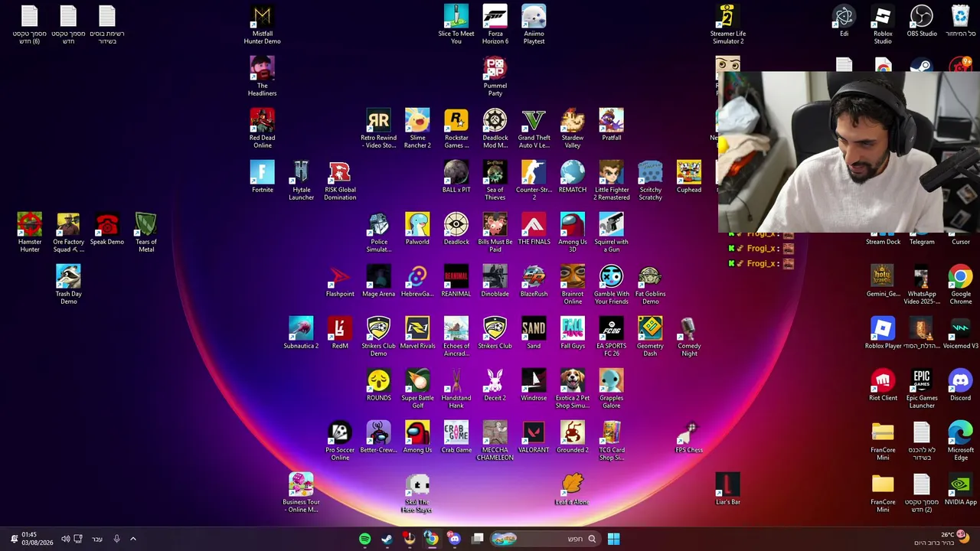Image resolution: width=980 pixels, height=551 pixels.
Task: Click the Slime Rancher 2 icon
Action: pos(417,129)
